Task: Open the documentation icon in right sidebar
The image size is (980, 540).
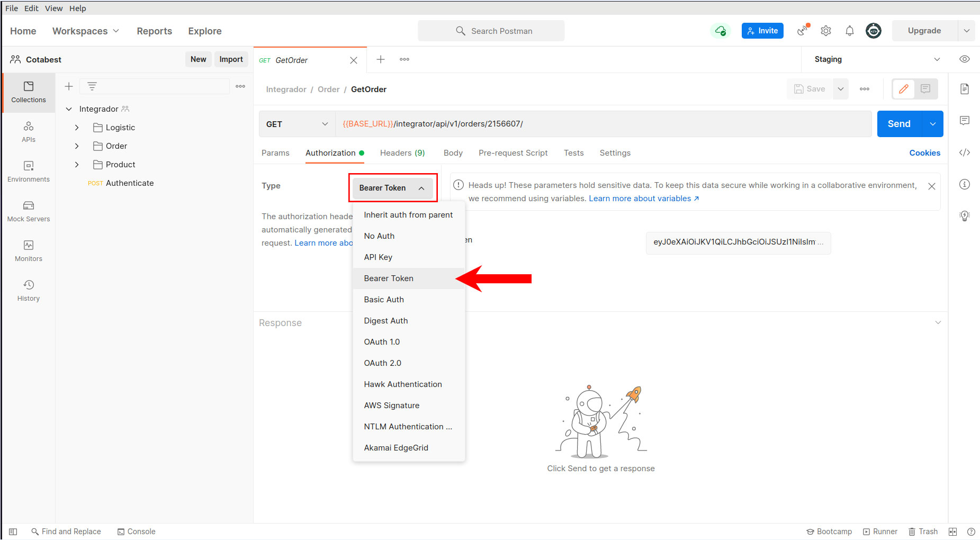Action: point(965,89)
